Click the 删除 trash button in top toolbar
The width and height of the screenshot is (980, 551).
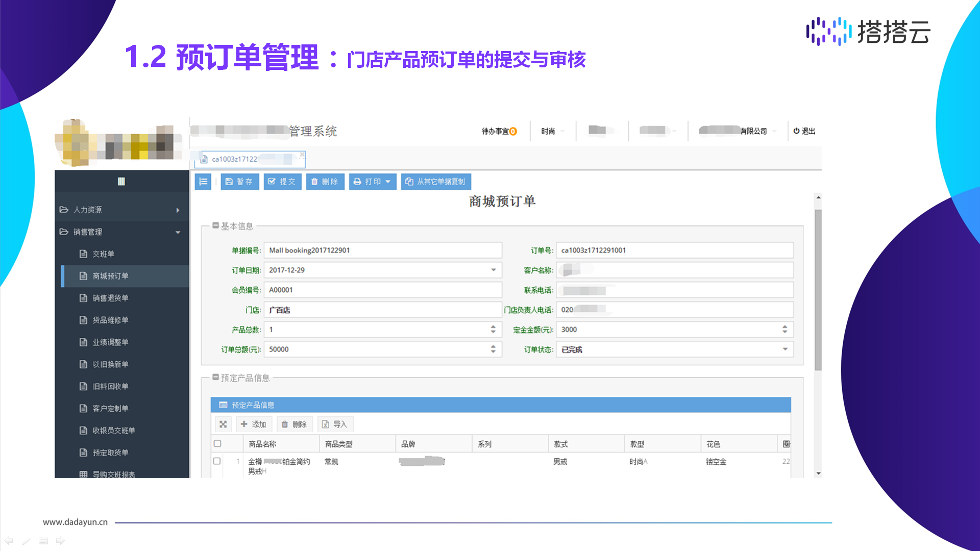tap(325, 182)
